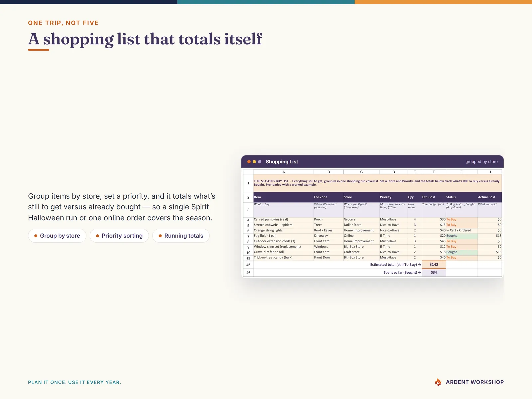Screen dimensions: 532x399
Task: Click the 'Spent so far (Bought)' label
Action: point(402,273)
